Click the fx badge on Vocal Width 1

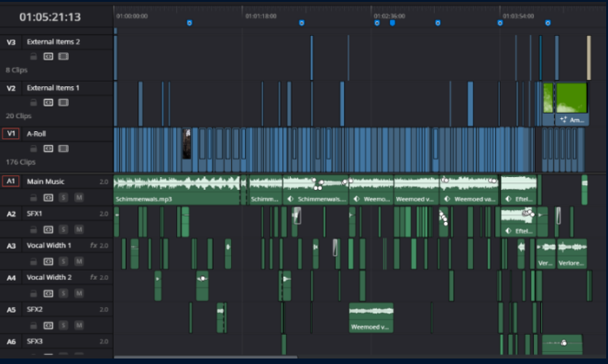[93, 246]
